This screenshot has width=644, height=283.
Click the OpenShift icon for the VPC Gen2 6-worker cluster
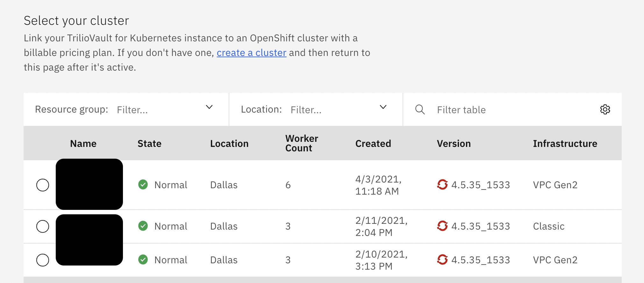pos(442,184)
